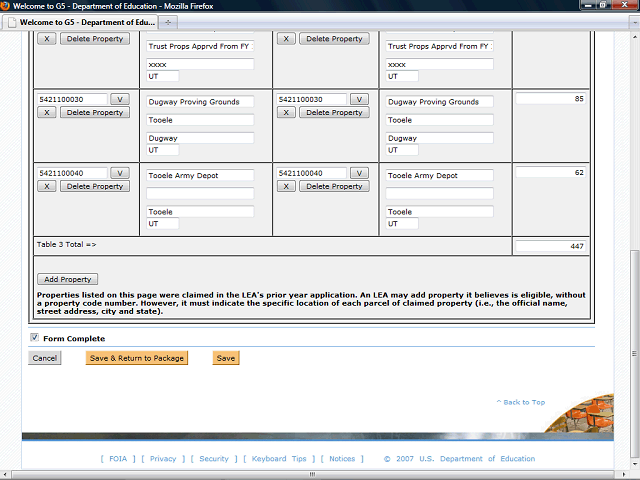Toggle the Form Complete checkbox
Screen dimensions: 640x480
[35, 338]
